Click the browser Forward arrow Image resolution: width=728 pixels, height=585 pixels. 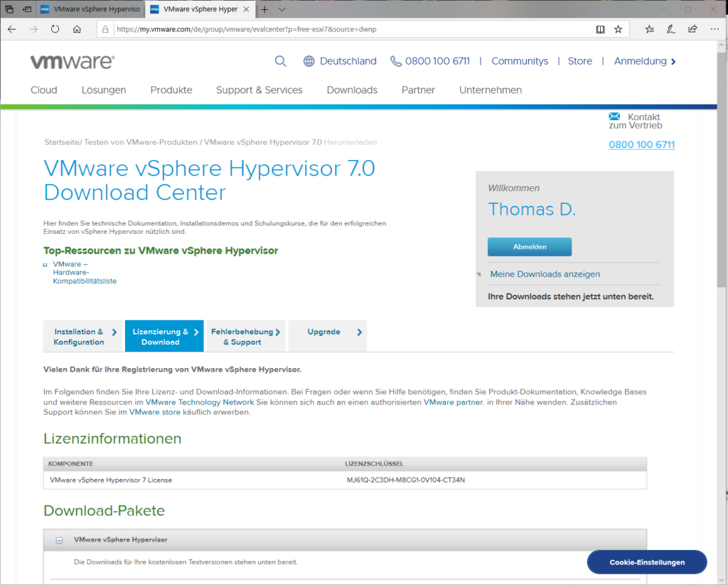click(x=33, y=29)
